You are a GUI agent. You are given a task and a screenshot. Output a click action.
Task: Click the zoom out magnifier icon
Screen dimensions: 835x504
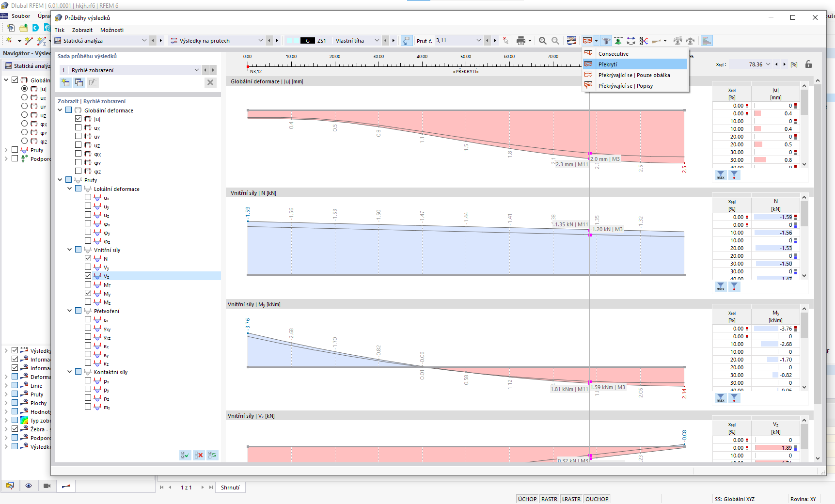coord(555,41)
